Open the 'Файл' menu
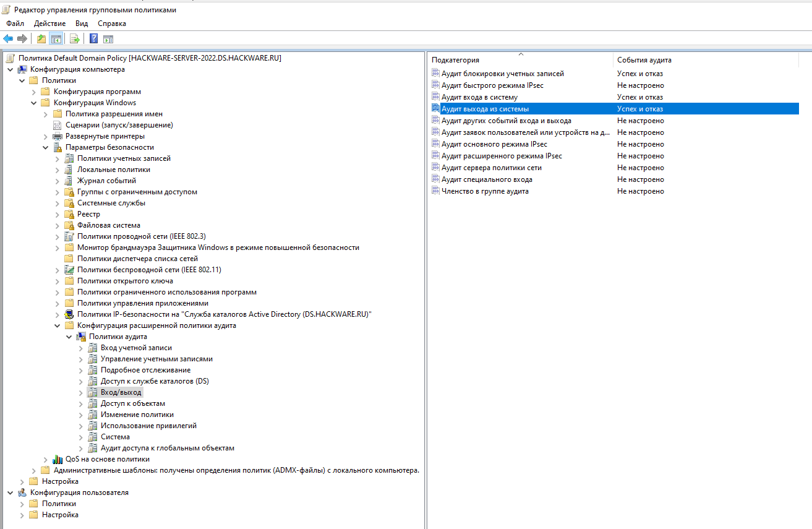Image resolution: width=812 pixels, height=529 pixels. click(15, 24)
